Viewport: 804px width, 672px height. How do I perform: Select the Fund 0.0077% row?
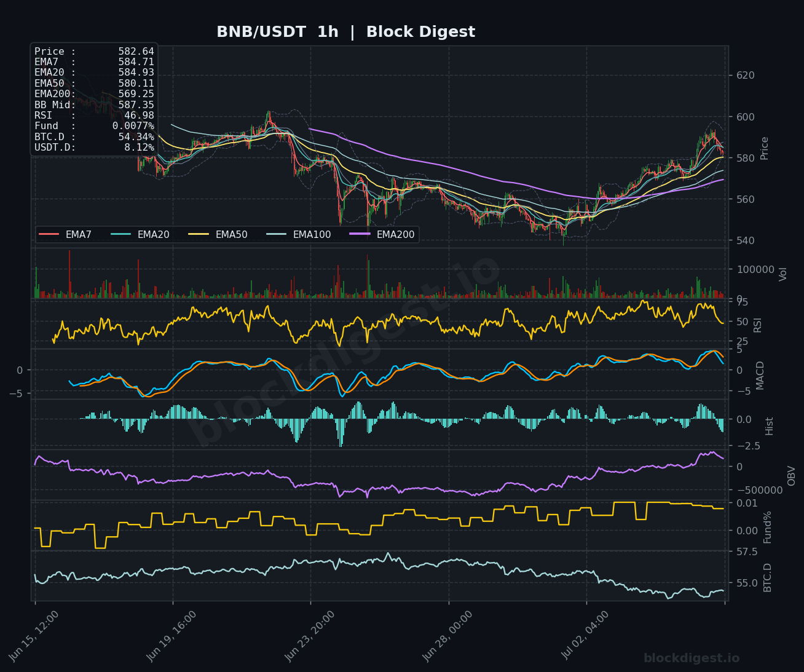pos(94,126)
